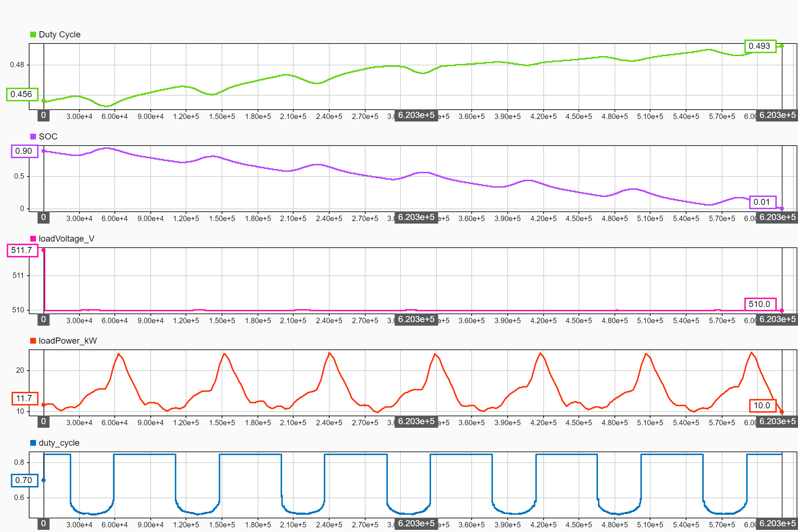Screen dimensions: 798x532
Task: Click middle 6.203e+5 time-difference label, loadPower_kW plot
Action: (416, 422)
